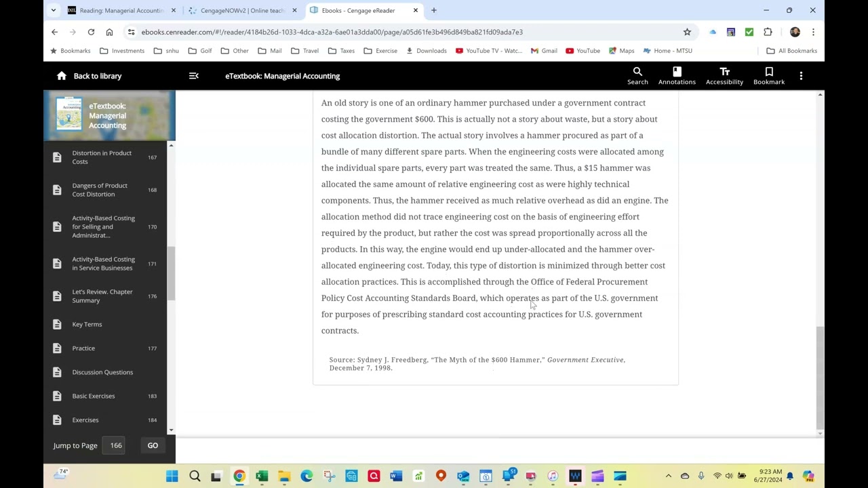The width and height of the screenshot is (868, 488).
Task: Open the Exercise bookmarks folder
Action: click(380, 51)
